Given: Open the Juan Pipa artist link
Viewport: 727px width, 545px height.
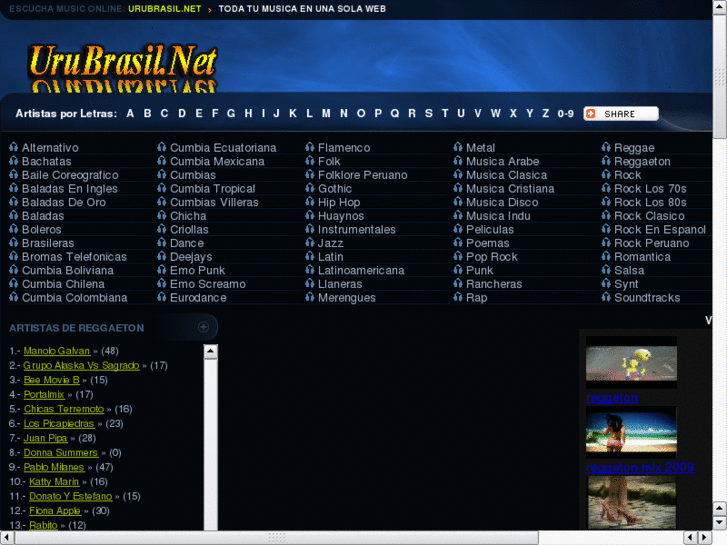Looking at the screenshot, I should pos(45,438).
